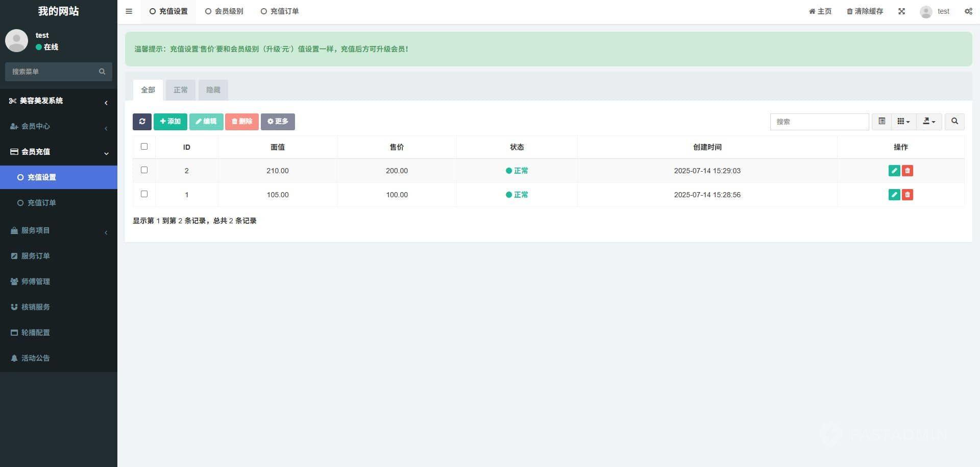Switch to the 会员级别 tab
The width and height of the screenshot is (980, 467).
[x=224, y=11]
